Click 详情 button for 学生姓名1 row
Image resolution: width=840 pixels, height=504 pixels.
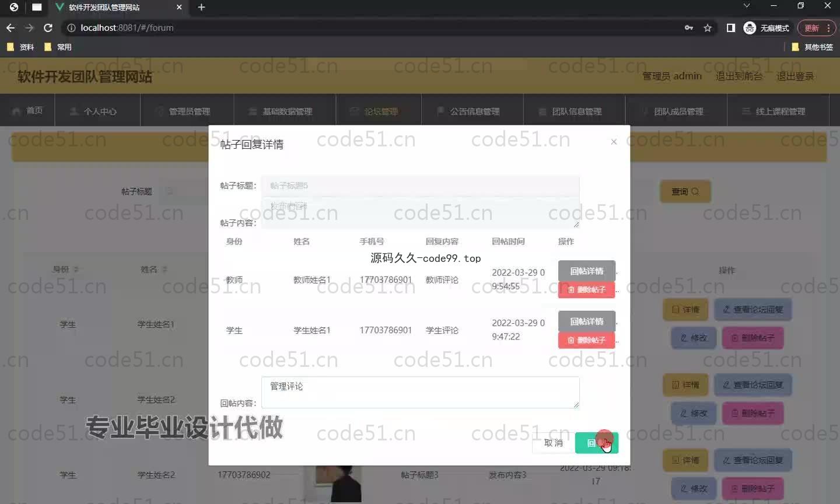tap(685, 310)
